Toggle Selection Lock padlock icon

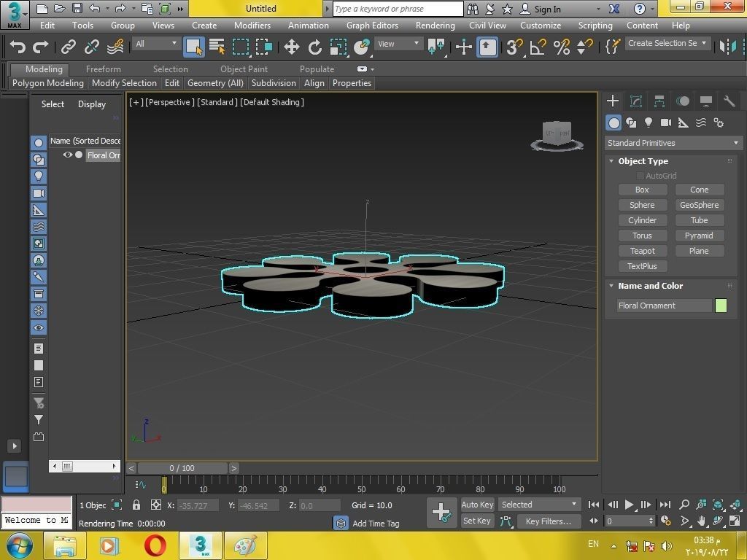click(136, 505)
